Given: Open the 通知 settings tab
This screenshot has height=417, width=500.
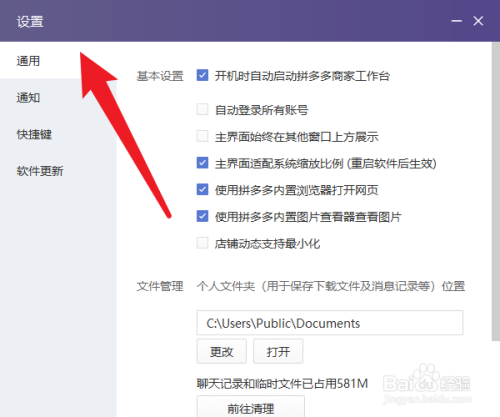Looking at the screenshot, I should (58, 98).
